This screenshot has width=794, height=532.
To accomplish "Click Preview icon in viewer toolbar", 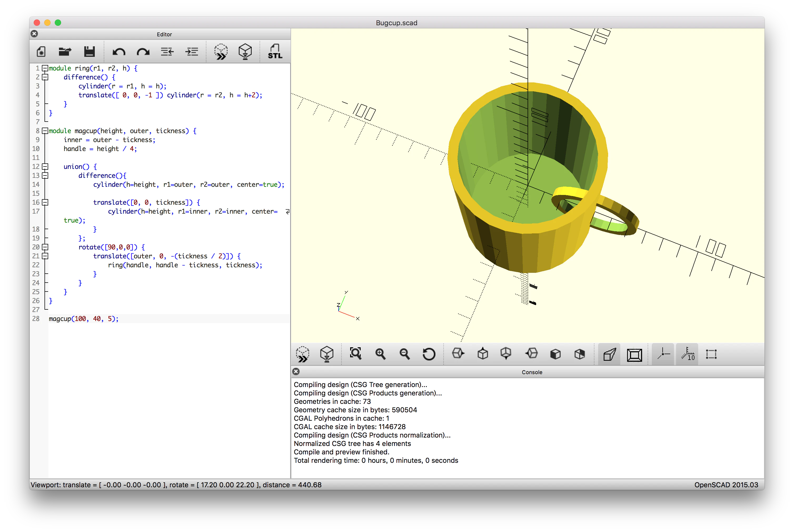I will pos(302,354).
